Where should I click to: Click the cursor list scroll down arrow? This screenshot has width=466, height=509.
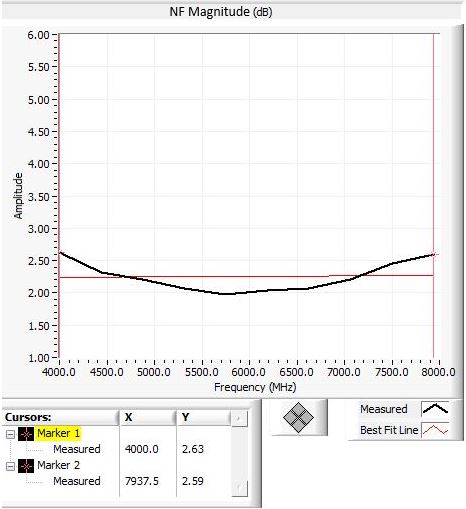(x=239, y=489)
